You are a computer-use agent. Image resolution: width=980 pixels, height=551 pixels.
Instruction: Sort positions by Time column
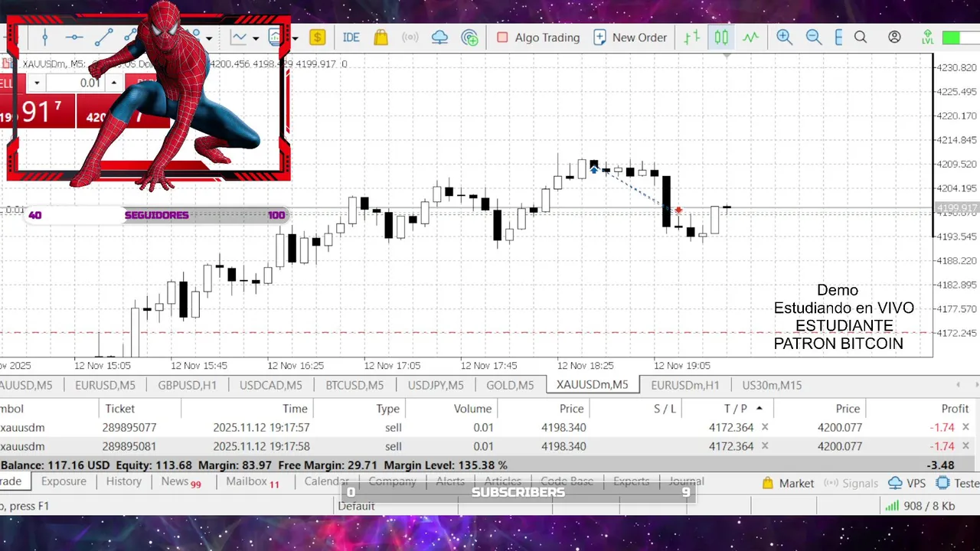pos(295,409)
